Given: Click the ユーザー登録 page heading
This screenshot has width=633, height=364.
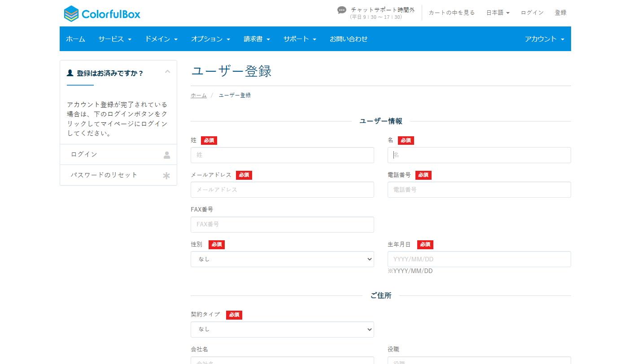Looking at the screenshot, I should point(231,71).
